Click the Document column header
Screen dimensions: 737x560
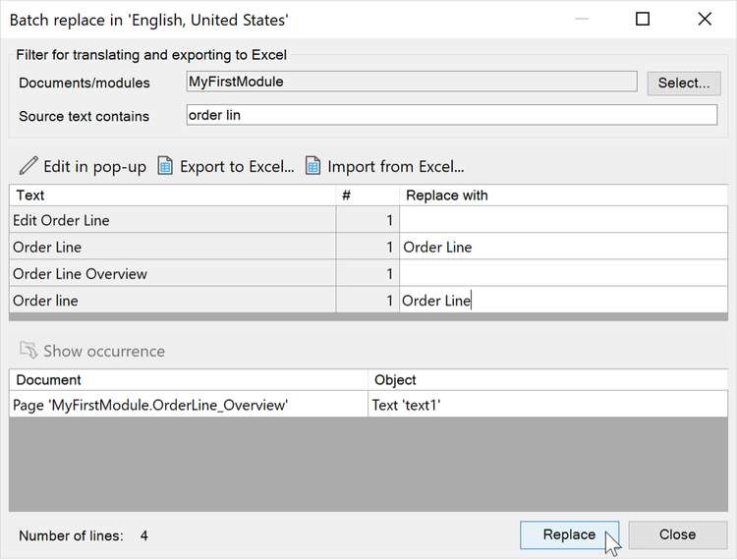click(x=187, y=379)
